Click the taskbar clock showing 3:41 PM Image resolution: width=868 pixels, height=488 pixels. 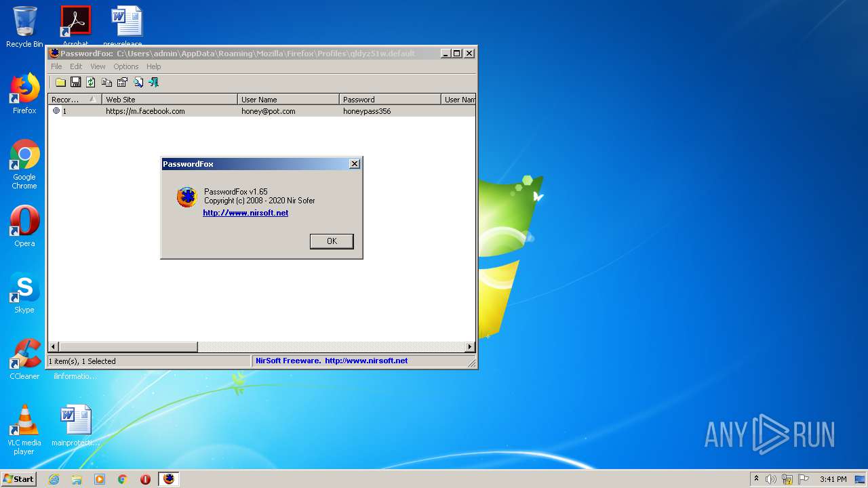pyautogui.click(x=833, y=479)
